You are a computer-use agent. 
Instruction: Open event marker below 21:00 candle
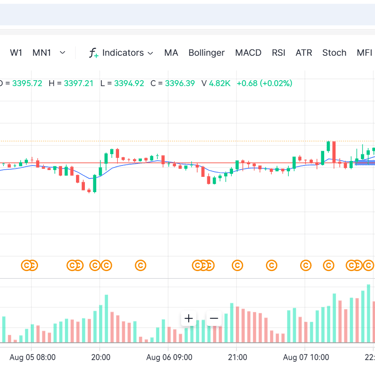coord(237,266)
